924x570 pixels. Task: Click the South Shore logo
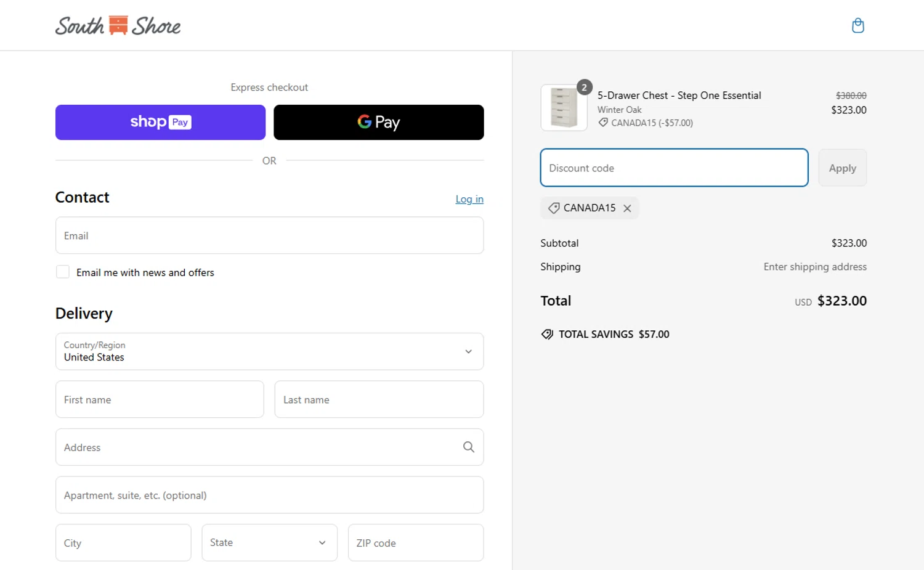click(x=118, y=26)
